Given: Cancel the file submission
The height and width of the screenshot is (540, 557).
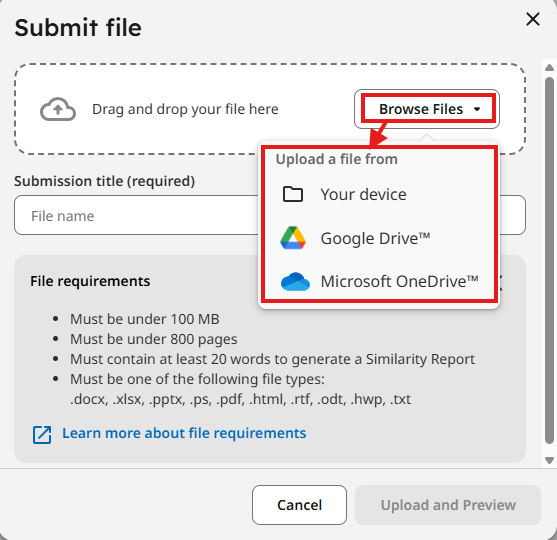Looking at the screenshot, I should tap(299, 505).
